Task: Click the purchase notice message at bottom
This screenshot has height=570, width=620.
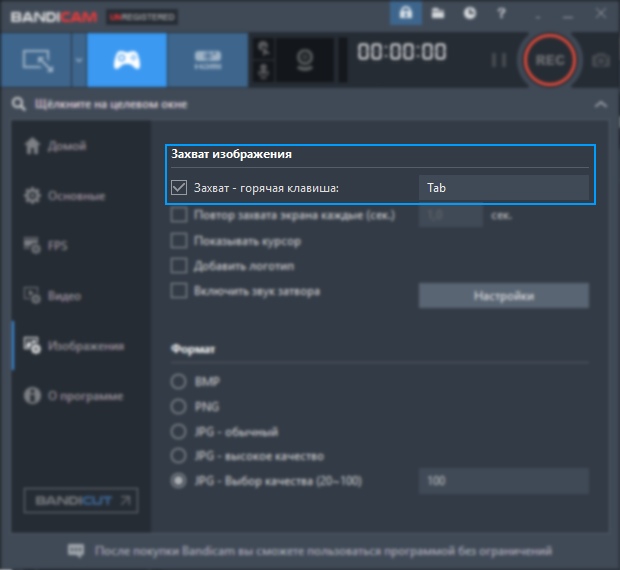Action: (323, 551)
